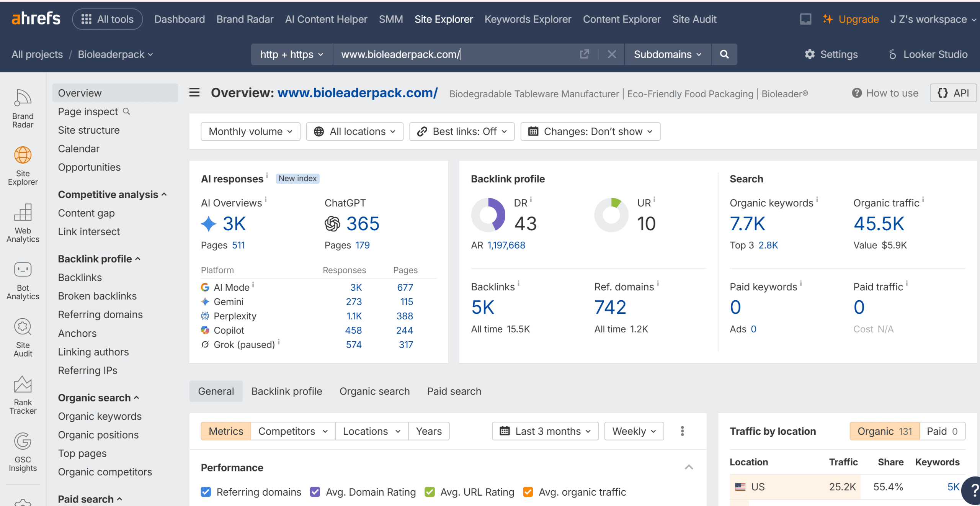The width and height of the screenshot is (980, 506).
Task: Open All locations dropdown
Action: 354,131
